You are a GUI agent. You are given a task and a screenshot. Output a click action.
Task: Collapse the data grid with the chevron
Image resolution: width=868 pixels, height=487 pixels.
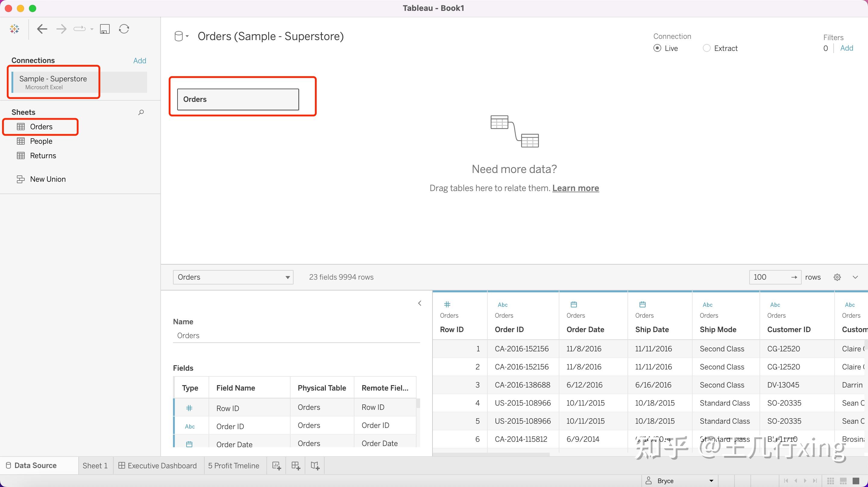855,277
